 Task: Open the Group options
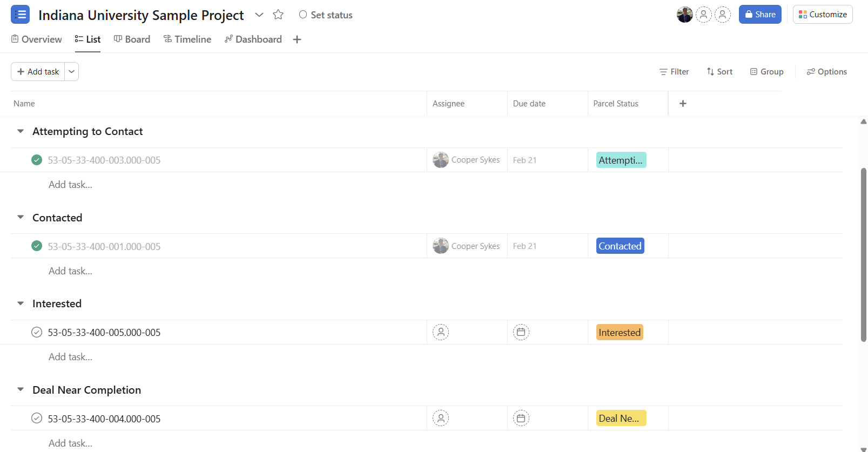[x=766, y=72]
